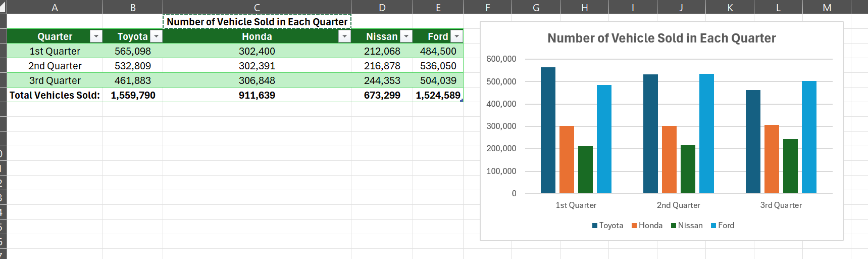Select the 2nd Quarter row label cell

pos(55,66)
